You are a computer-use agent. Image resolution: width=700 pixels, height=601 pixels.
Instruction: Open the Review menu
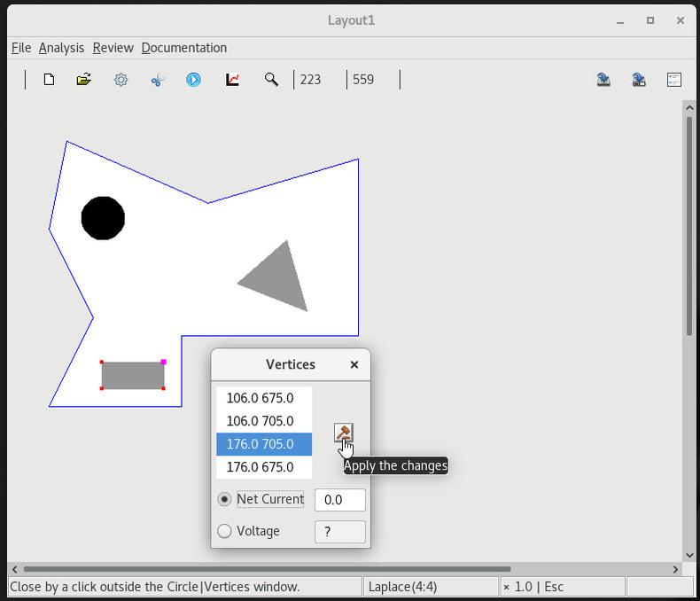click(x=113, y=48)
